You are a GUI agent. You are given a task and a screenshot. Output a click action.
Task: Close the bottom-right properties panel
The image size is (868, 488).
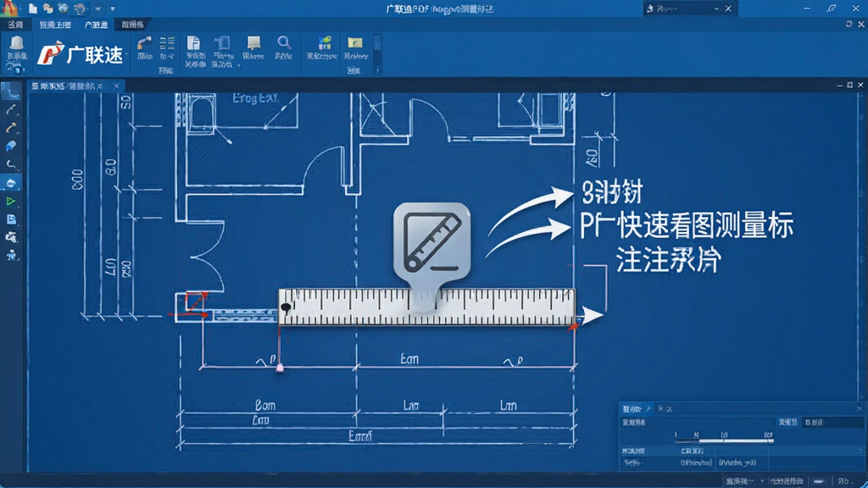[860, 409]
